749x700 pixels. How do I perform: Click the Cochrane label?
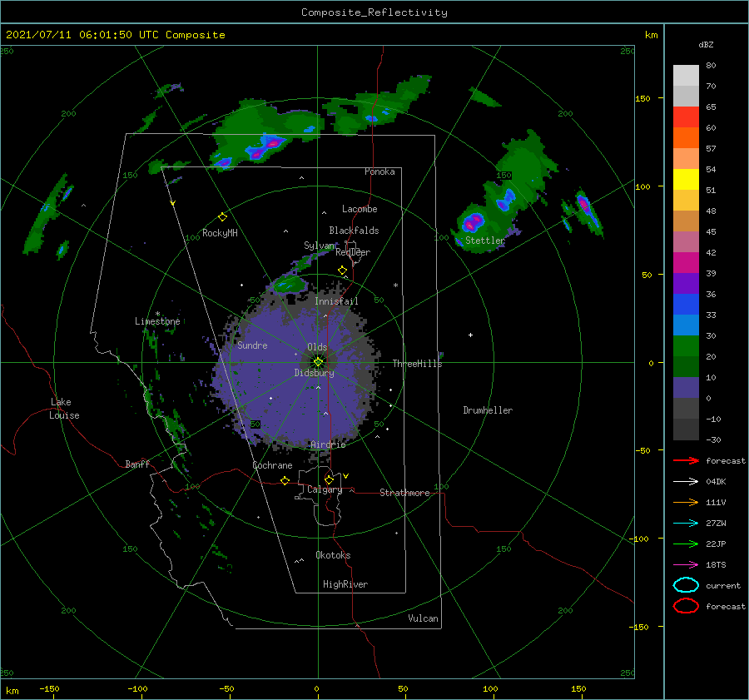pyautogui.click(x=272, y=465)
